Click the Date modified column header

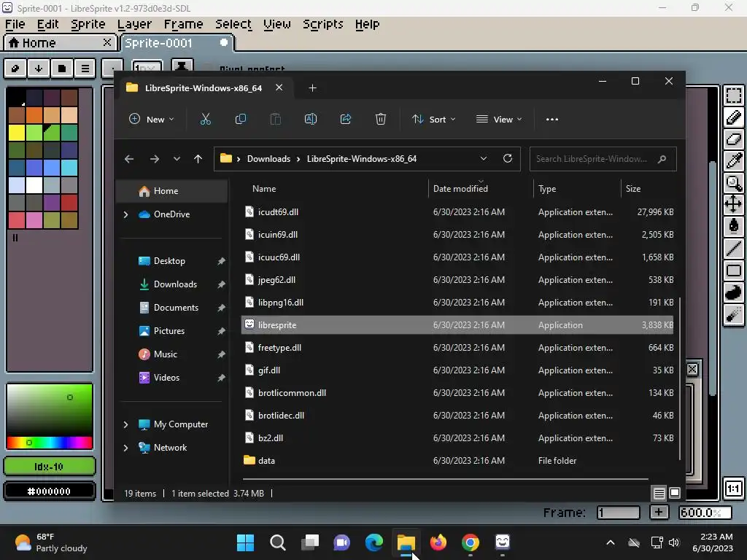(x=460, y=189)
